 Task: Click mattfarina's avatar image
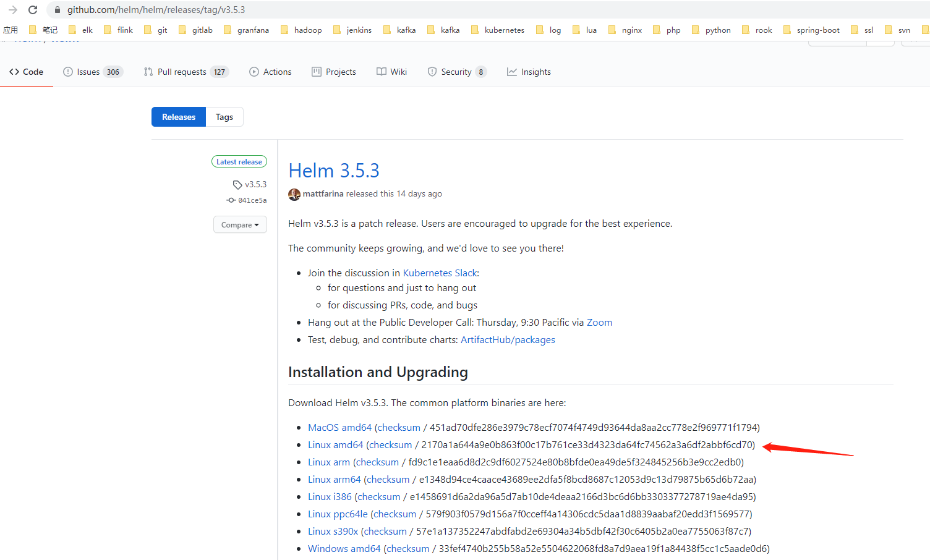294,194
